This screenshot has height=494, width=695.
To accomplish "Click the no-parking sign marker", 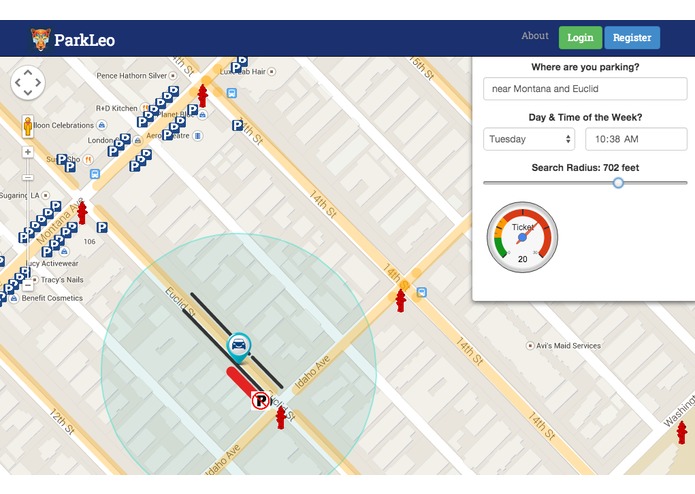I will 261,401.
